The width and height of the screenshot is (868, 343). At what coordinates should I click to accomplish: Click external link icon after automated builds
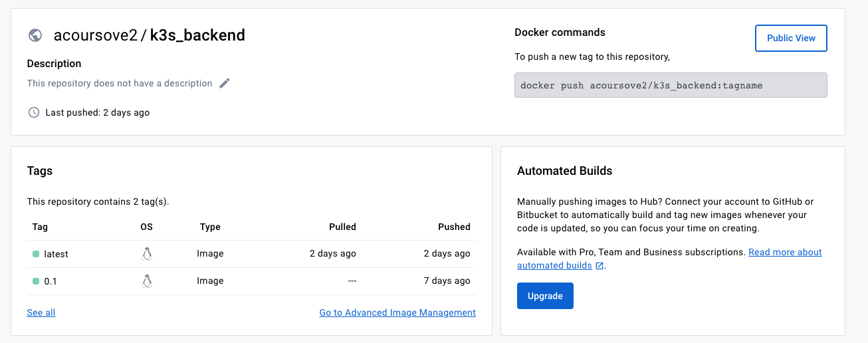[599, 266]
